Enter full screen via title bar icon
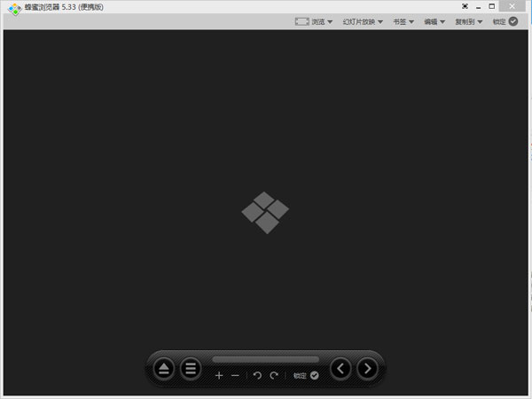The width and height of the screenshot is (532, 399). [465, 6]
